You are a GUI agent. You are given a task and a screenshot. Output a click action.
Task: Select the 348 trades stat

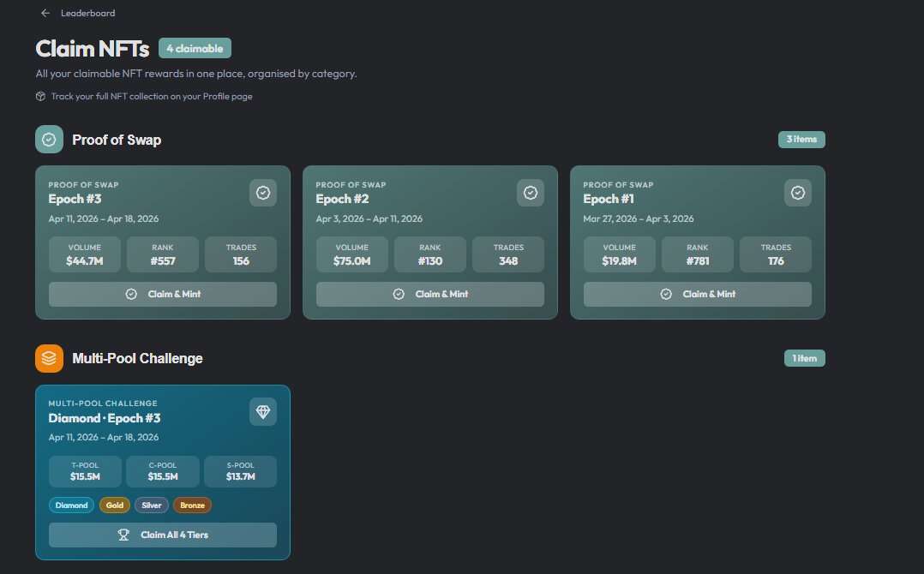pyautogui.click(x=508, y=254)
